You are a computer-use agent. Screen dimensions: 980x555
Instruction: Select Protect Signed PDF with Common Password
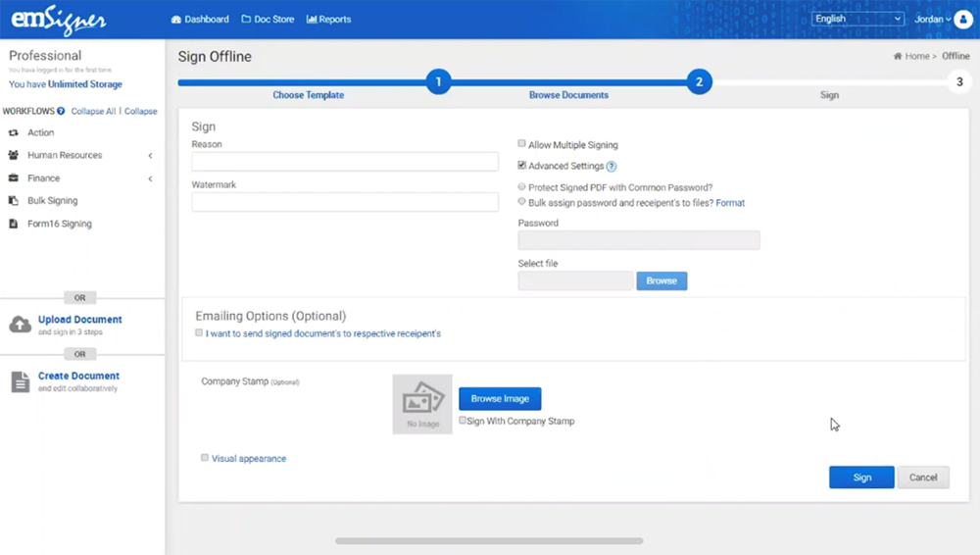[522, 186]
